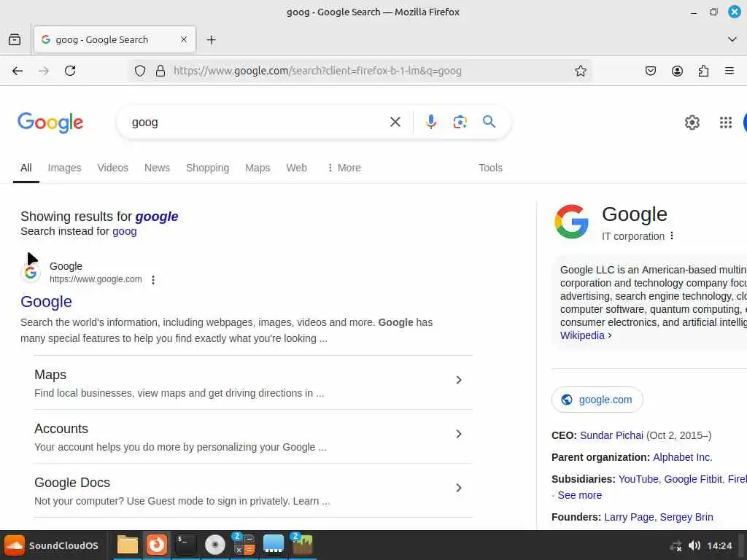The height and width of the screenshot is (560, 747).
Task: Open the Google Fitbit link
Action: click(693, 480)
